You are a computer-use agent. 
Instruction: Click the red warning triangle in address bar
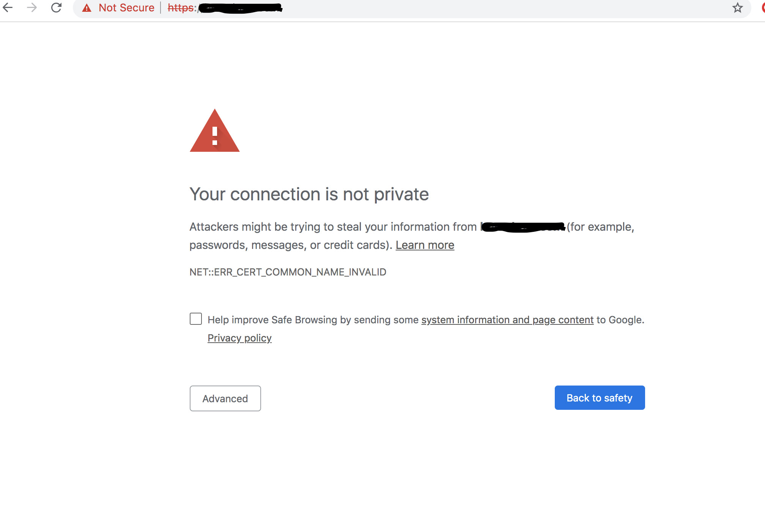click(87, 8)
